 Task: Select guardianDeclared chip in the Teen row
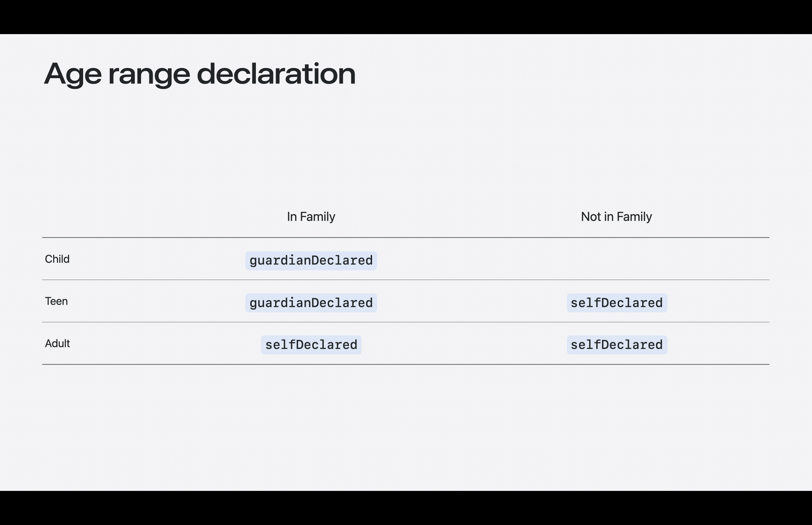coord(311,303)
